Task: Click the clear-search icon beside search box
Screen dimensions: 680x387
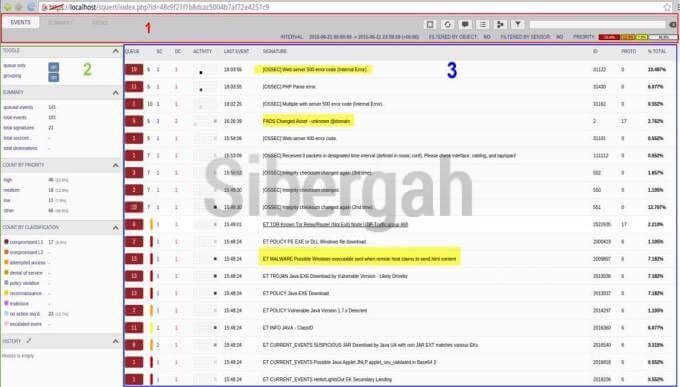Action: click(x=673, y=25)
